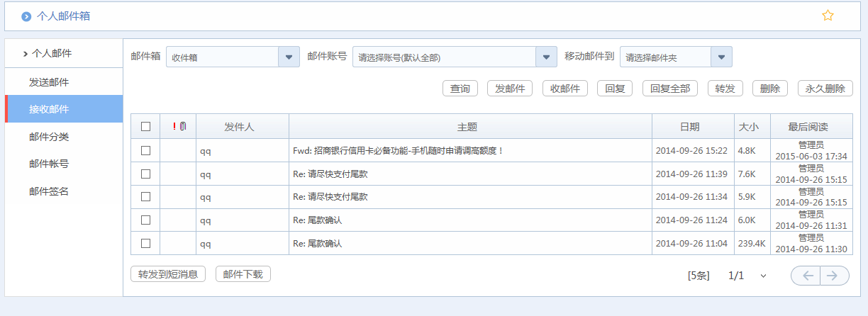This screenshot has width=868, height=316.
Task: Click the 查询 button
Action: [460, 89]
